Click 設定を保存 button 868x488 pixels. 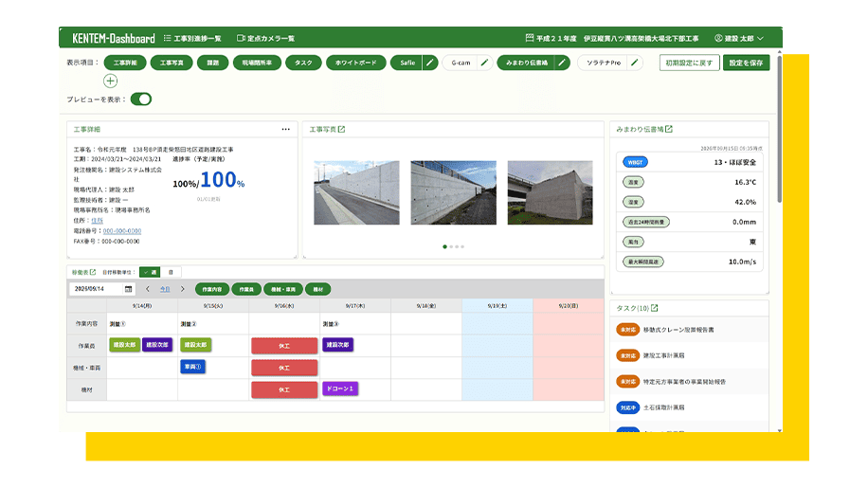point(746,63)
